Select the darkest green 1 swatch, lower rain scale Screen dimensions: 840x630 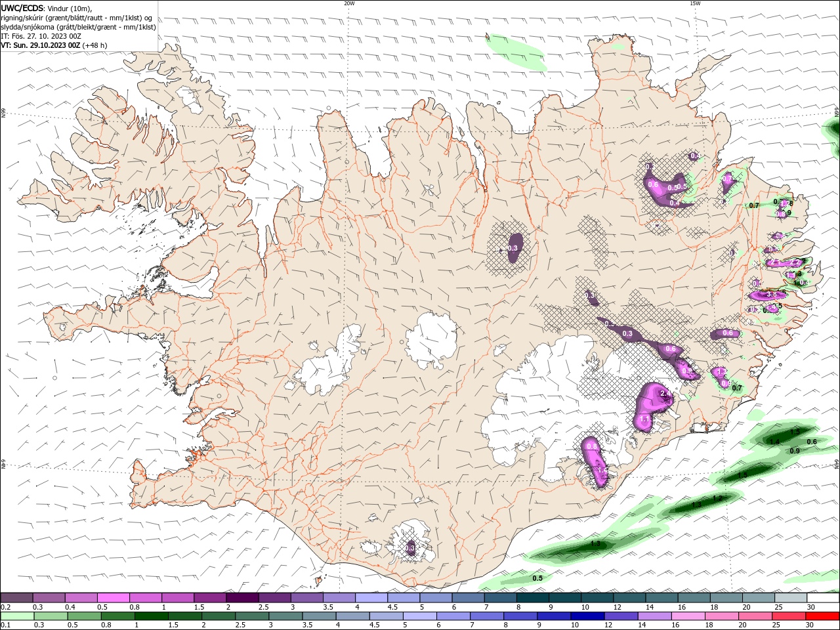pyautogui.click(x=151, y=616)
